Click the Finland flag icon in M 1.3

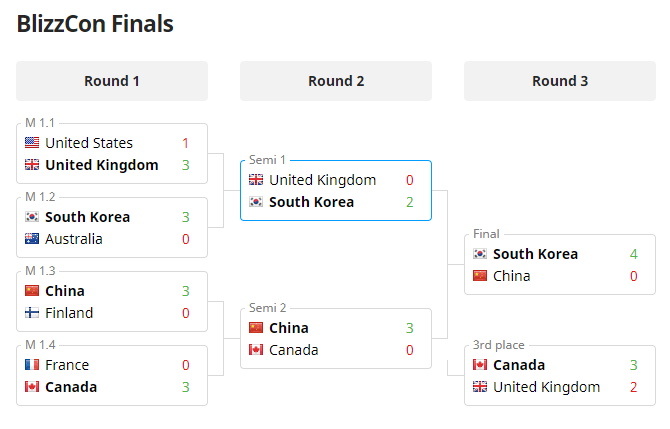32,313
